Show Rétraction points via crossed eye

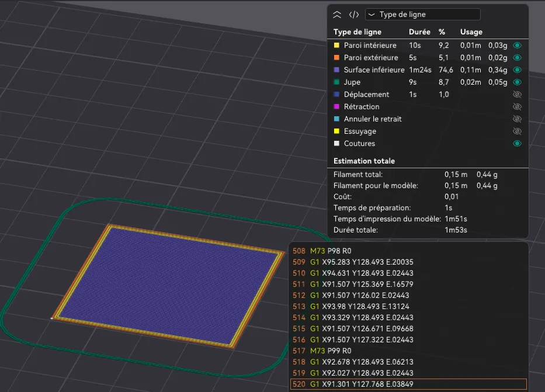517,107
